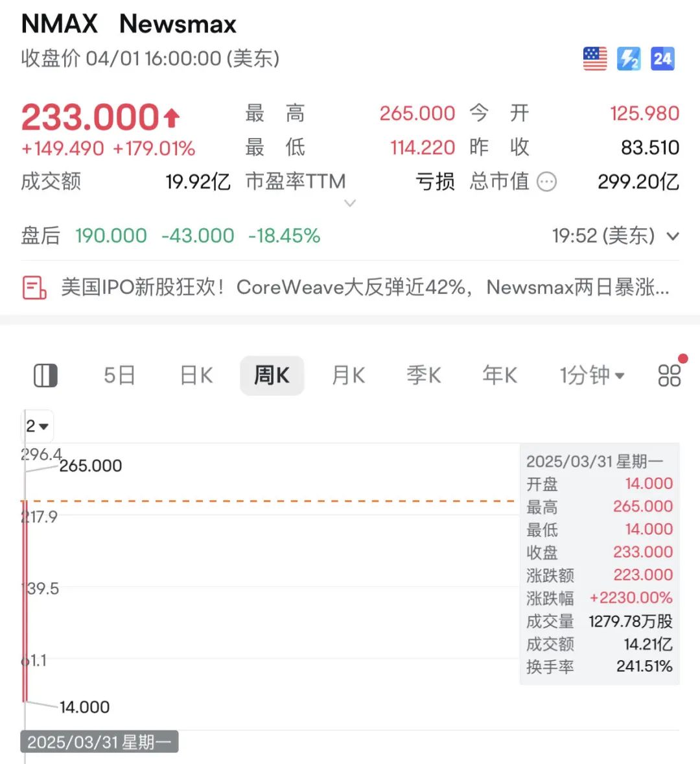Tap the 14.000 low price chart label
700x764 pixels.
coord(84,707)
